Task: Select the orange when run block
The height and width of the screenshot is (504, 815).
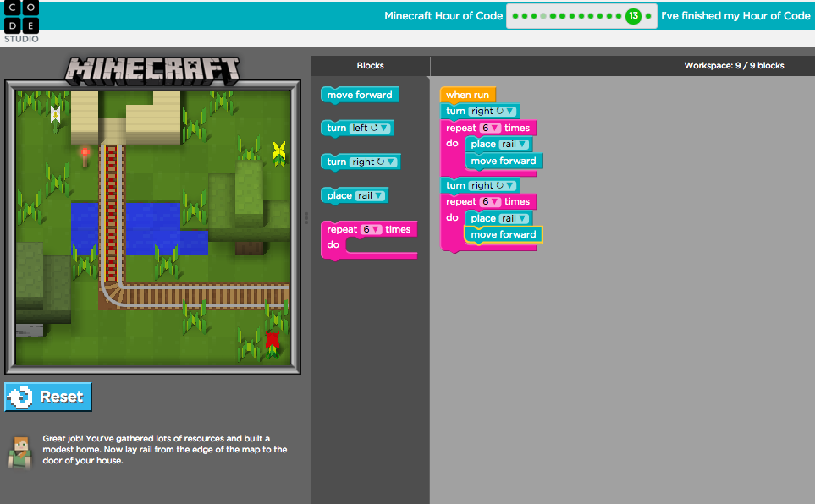Action: 467,95
